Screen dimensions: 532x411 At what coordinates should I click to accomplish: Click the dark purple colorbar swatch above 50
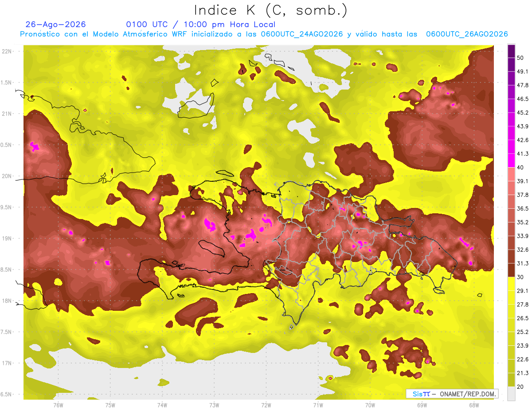pyautogui.click(x=511, y=51)
